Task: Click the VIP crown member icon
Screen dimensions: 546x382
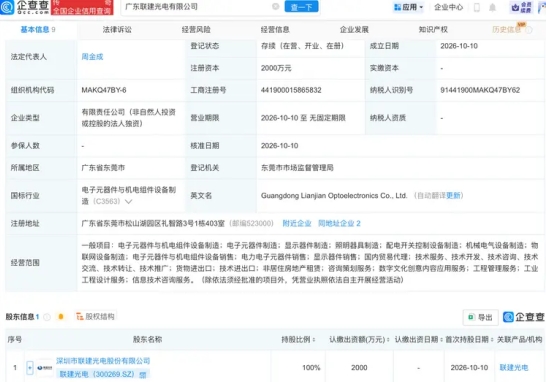Action: (521, 7)
